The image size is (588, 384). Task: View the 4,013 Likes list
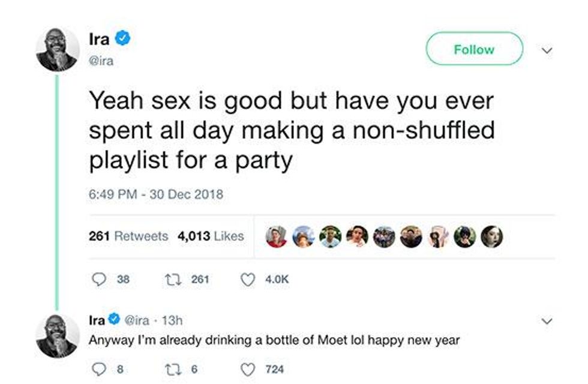[x=211, y=236]
